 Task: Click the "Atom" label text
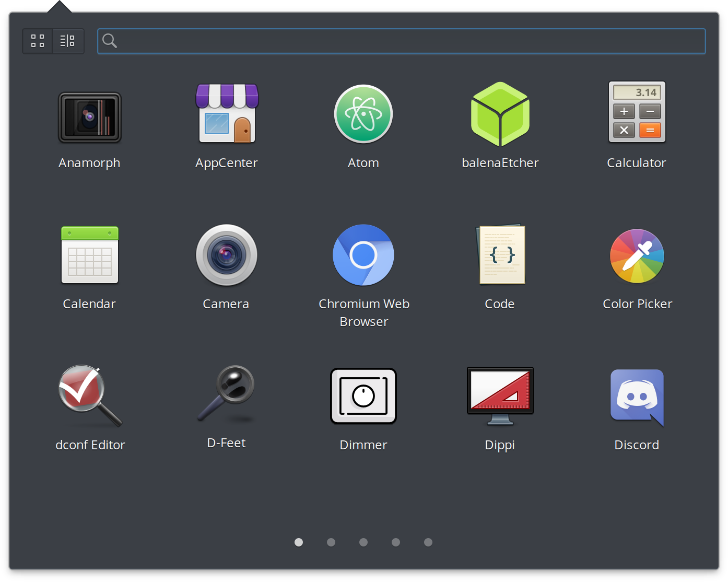tap(363, 163)
